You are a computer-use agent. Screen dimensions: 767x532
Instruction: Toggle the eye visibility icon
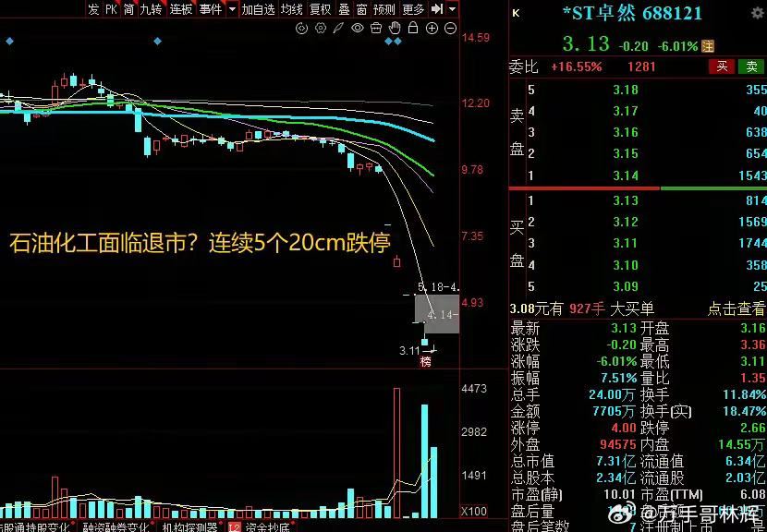pos(358,29)
